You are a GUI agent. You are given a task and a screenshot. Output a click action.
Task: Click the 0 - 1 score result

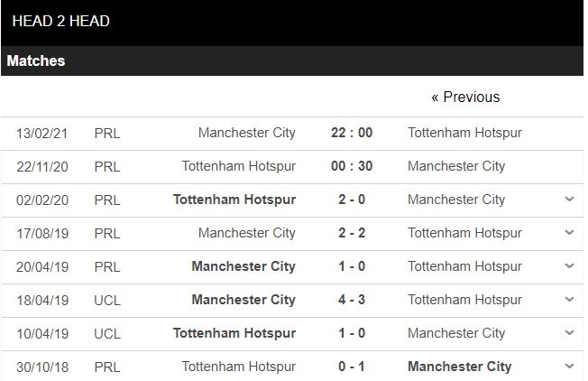[x=352, y=367]
